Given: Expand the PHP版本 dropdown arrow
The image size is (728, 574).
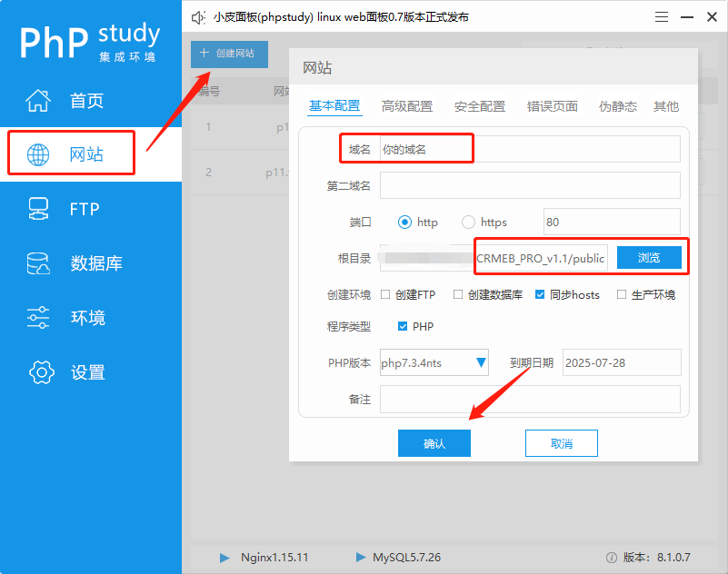Looking at the screenshot, I should pyautogui.click(x=481, y=362).
